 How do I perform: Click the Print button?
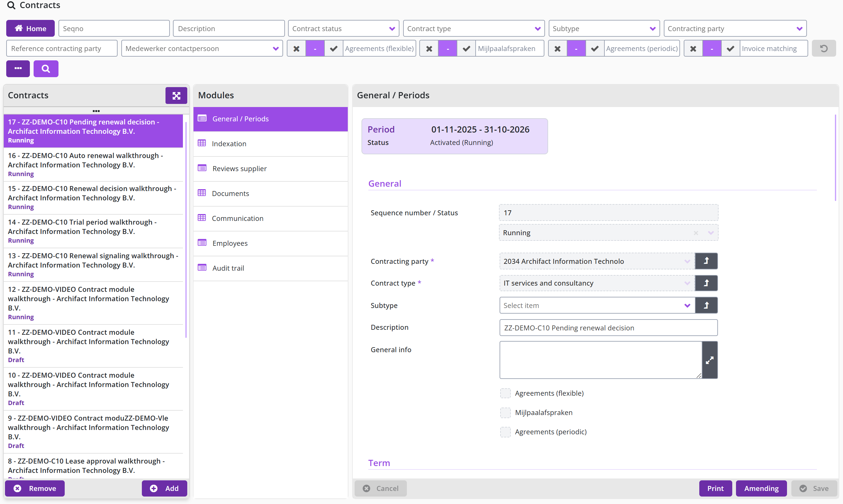(x=715, y=488)
